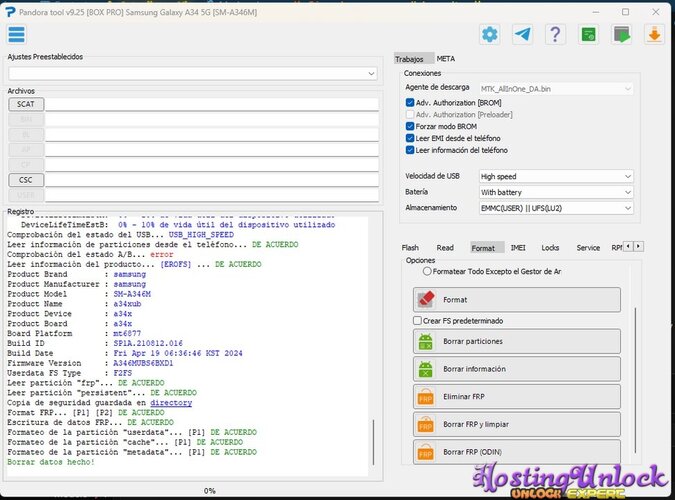Click log value "A346MUBS6BXD1"

pyautogui.click(x=143, y=363)
